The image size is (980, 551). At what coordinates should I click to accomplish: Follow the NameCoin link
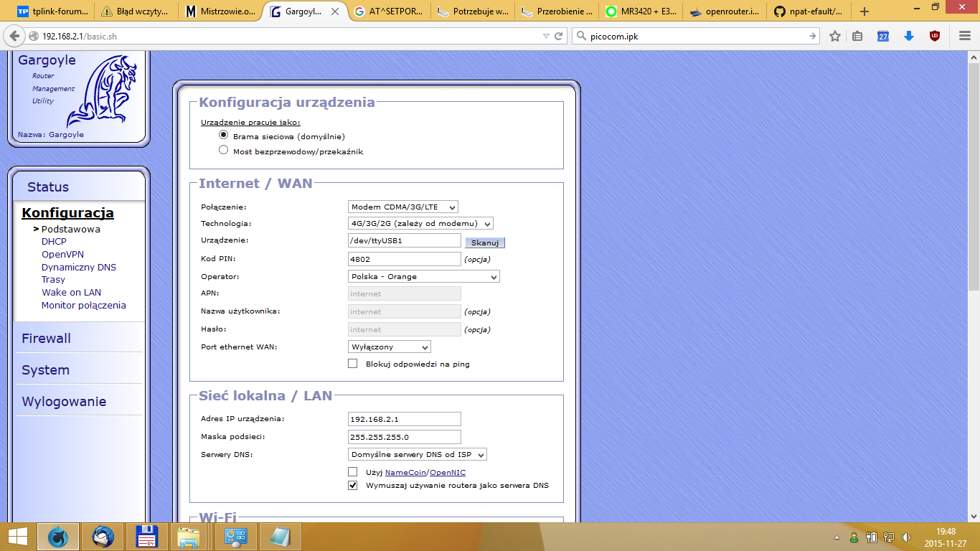point(405,472)
